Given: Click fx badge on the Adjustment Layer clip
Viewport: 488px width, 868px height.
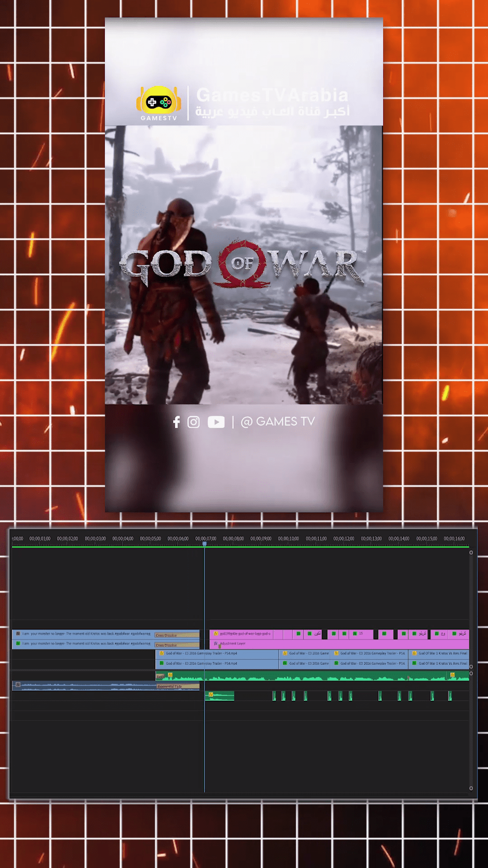Looking at the screenshot, I should click(216, 643).
